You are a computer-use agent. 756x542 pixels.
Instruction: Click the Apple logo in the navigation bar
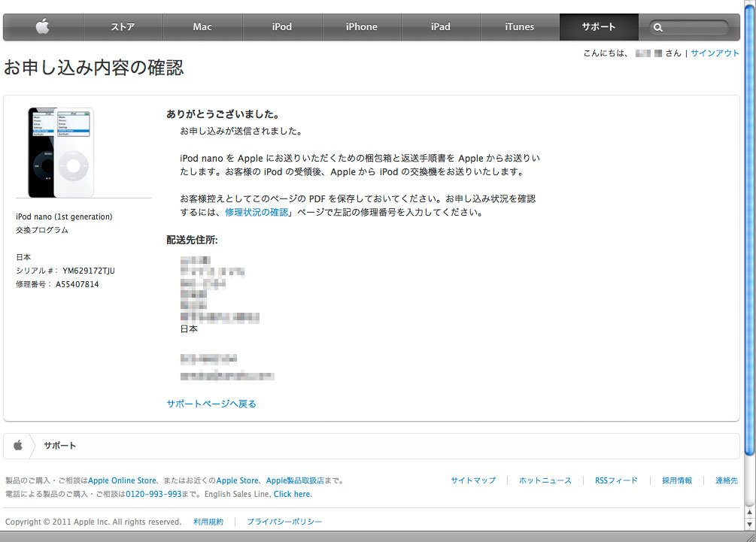tap(43, 27)
